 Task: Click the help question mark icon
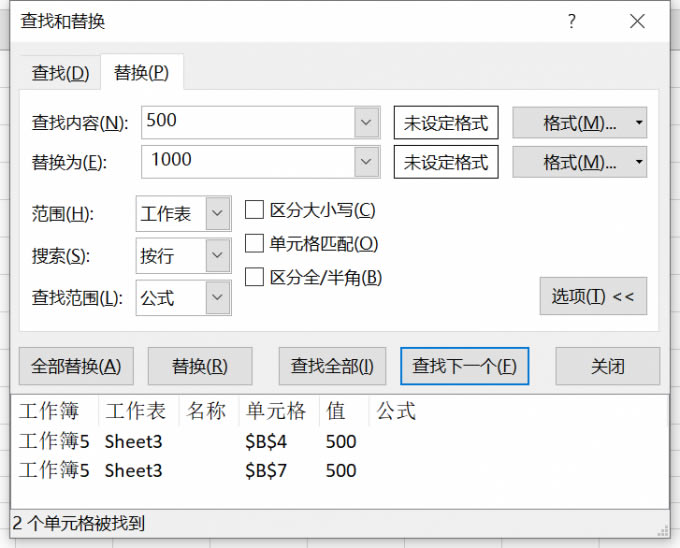(572, 21)
